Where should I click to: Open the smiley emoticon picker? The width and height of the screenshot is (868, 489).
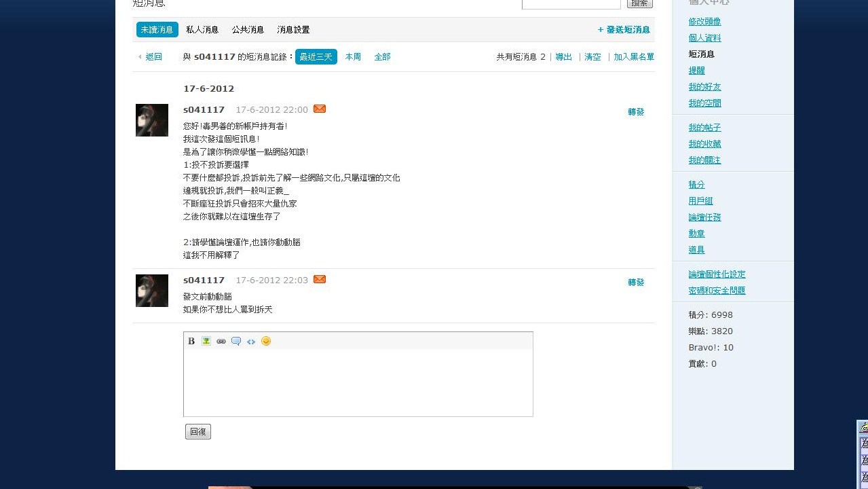click(266, 341)
